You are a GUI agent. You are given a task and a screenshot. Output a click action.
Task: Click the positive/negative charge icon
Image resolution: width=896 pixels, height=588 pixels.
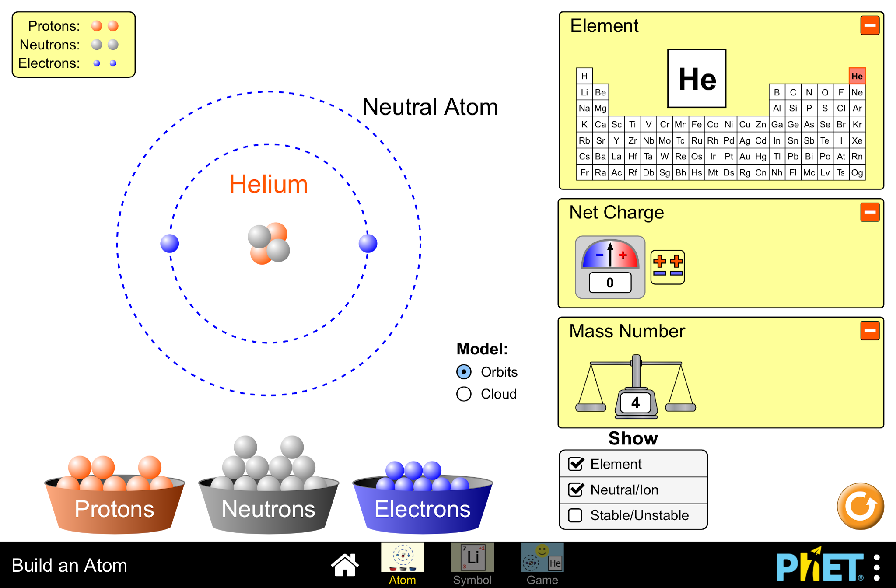point(668,269)
